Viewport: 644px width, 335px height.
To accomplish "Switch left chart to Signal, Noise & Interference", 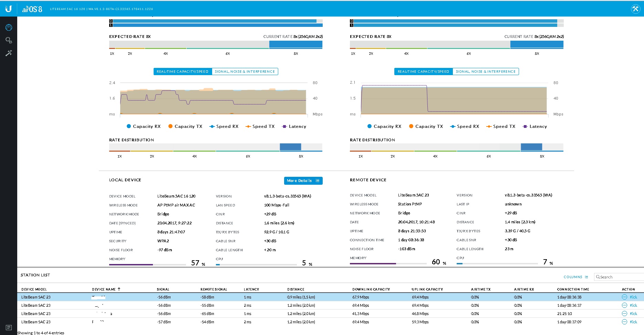I will pyautogui.click(x=245, y=72).
